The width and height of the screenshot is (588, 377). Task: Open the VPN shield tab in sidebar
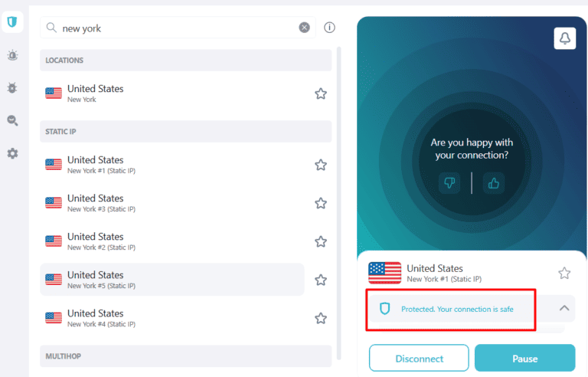[x=12, y=21]
